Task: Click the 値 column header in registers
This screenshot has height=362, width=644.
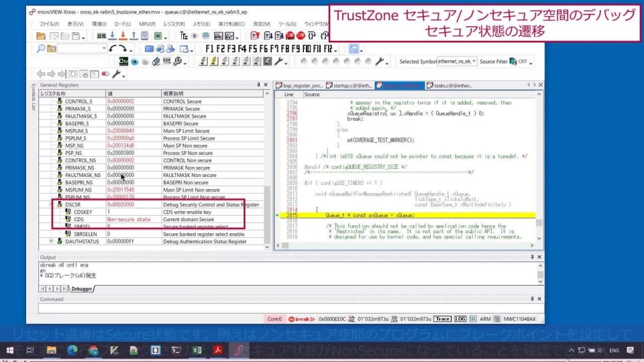Action: point(133,94)
